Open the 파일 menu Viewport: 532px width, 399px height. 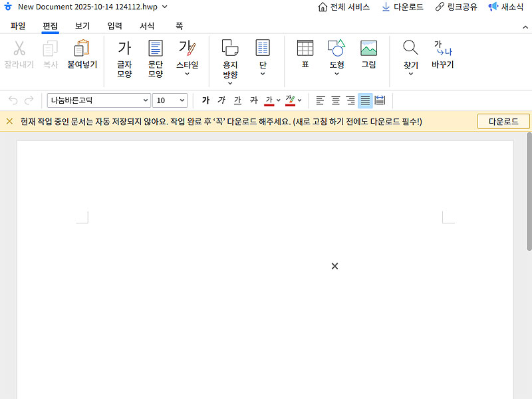[17, 26]
